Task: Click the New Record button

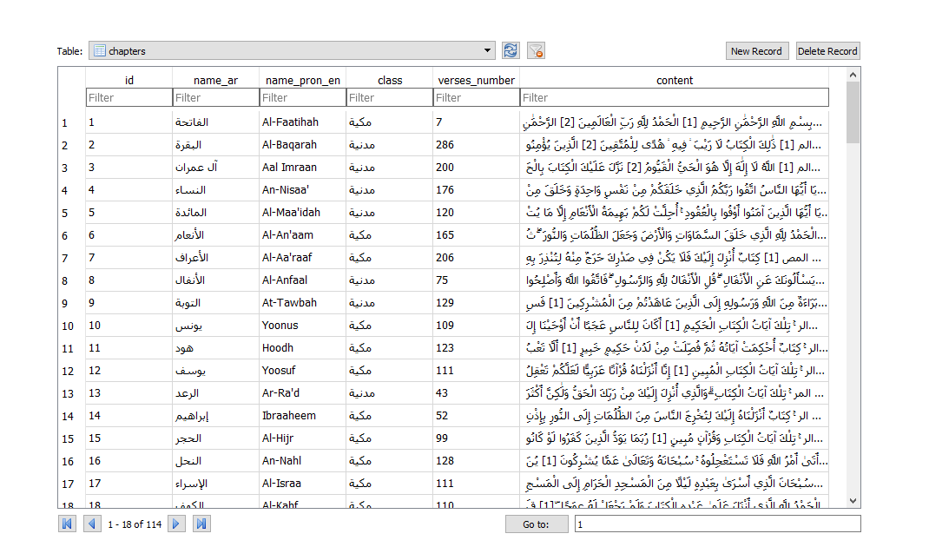Action: (x=757, y=50)
